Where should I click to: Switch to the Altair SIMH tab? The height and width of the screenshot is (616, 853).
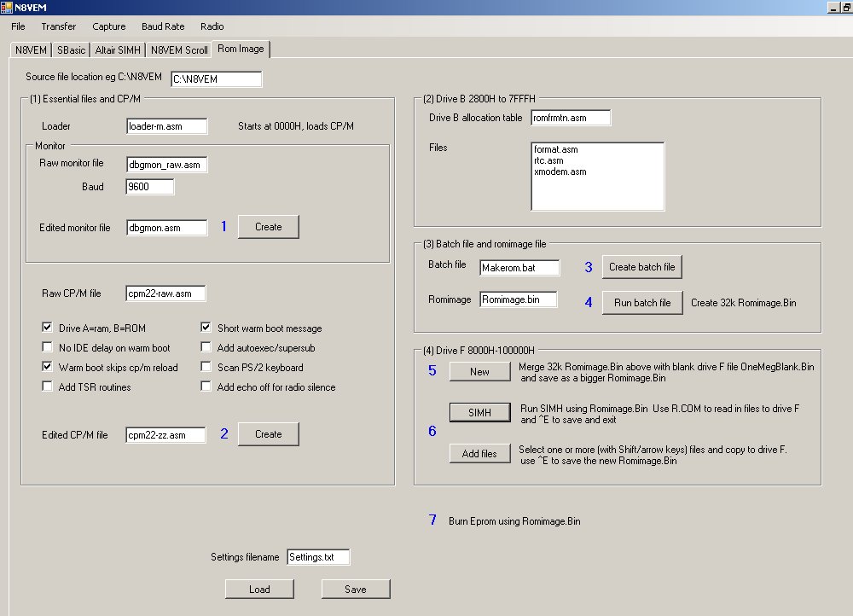(119, 50)
